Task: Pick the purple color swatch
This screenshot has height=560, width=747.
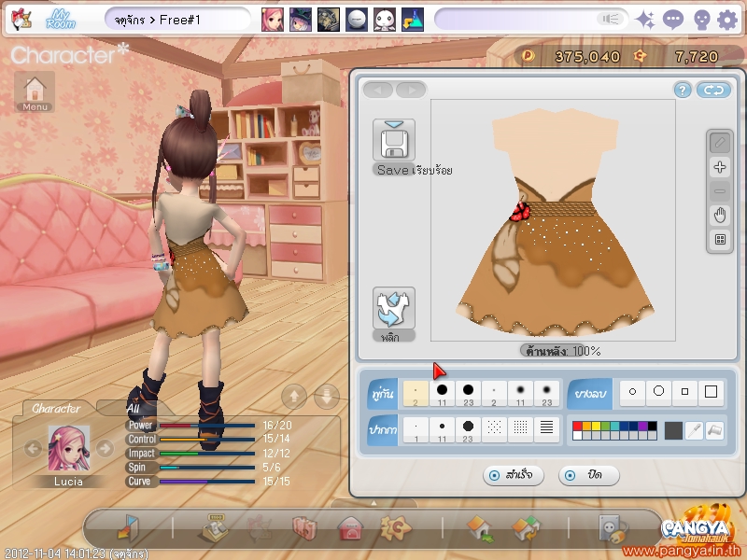Action: (642, 427)
